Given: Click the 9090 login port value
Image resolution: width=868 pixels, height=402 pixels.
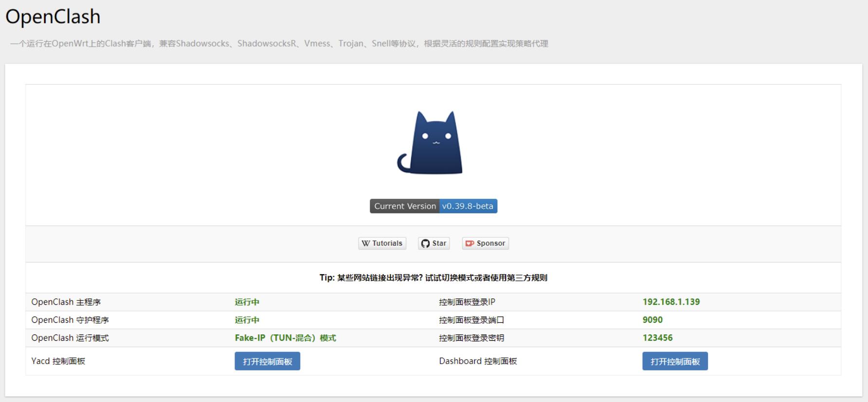Looking at the screenshot, I should click(653, 320).
